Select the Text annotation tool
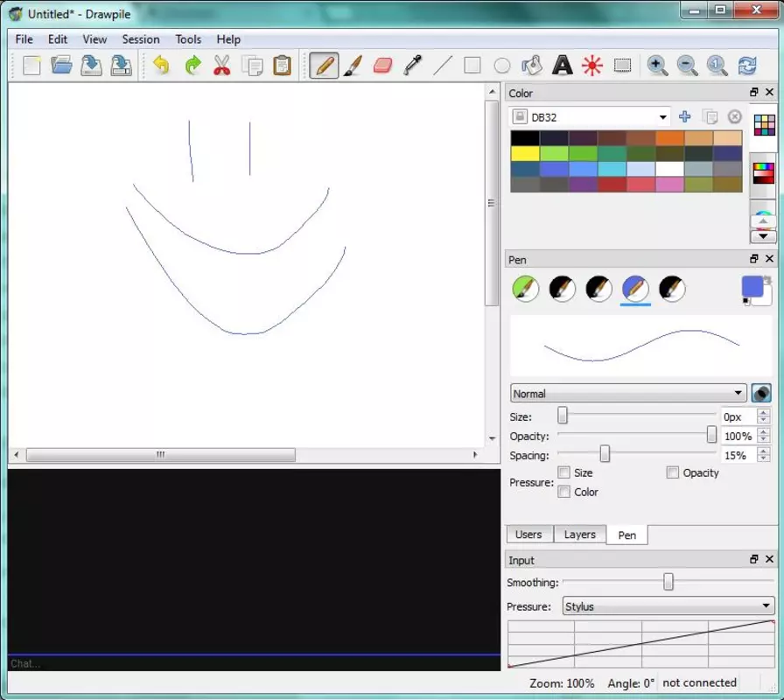The width and height of the screenshot is (784, 700). tap(562, 66)
